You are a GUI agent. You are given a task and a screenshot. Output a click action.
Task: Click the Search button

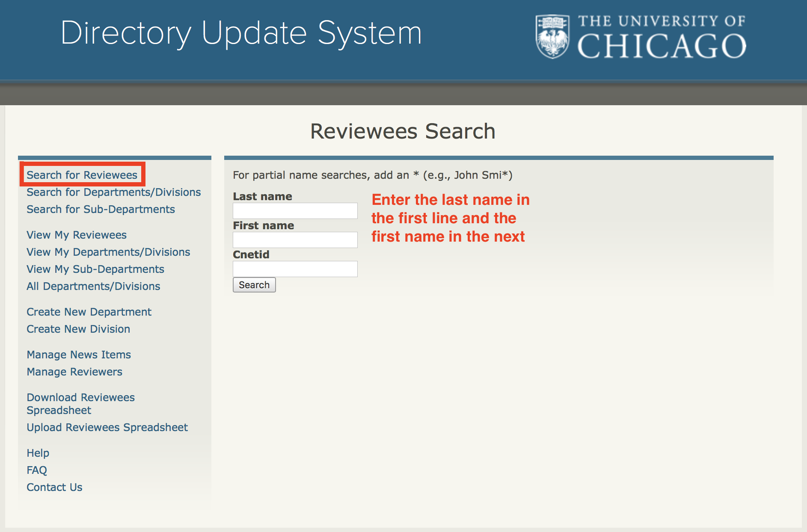pos(254,285)
